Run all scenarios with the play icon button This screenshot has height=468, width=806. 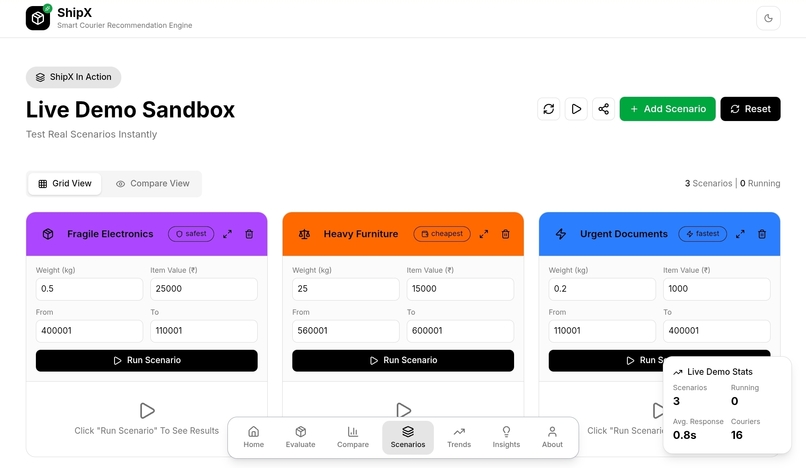click(576, 109)
